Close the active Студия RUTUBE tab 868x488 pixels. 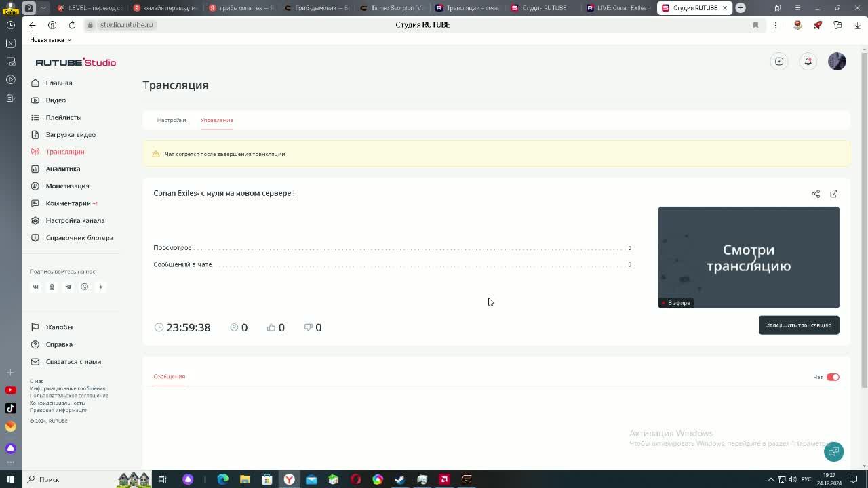[x=725, y=8]
